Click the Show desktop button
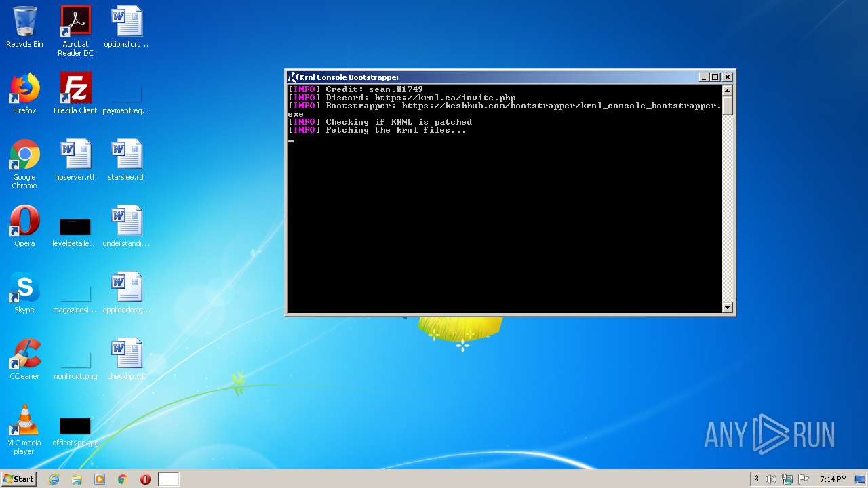This screenshot has height=488, width=868. pyautogui.click(x=861, y=479)
